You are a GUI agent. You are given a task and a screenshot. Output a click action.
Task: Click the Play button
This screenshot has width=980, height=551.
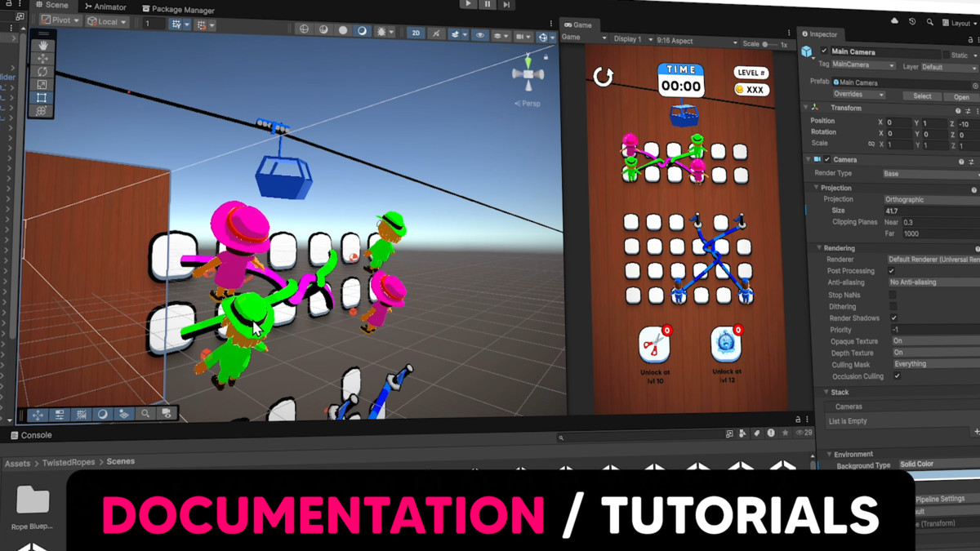(468, 3)
